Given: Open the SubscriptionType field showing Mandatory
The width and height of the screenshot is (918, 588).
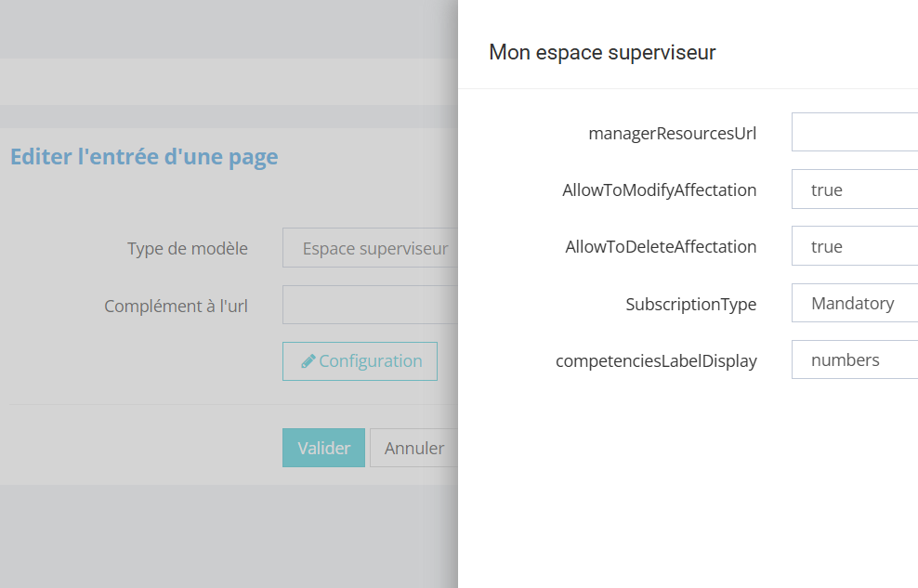Looking at the screenshot, I should coord(855,303).
